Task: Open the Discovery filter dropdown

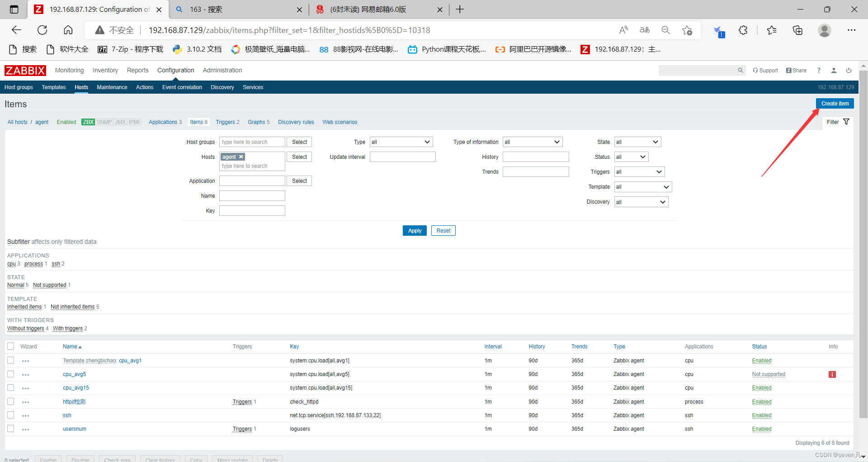Action: point(641,202)
